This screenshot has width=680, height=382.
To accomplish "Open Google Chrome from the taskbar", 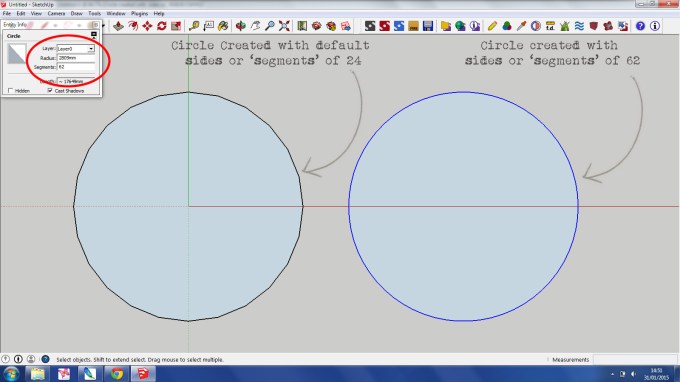I will 117,374.
